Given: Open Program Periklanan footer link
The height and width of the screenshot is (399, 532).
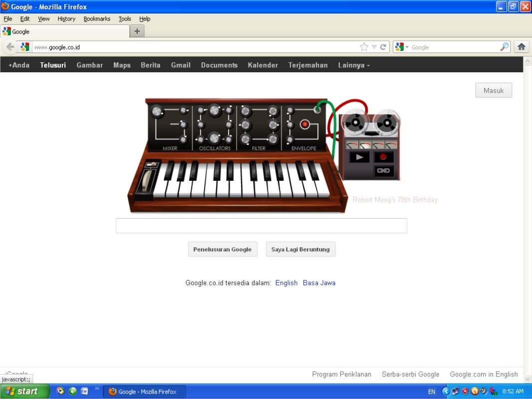Looking at the screenshot, I should pos(341,374).
